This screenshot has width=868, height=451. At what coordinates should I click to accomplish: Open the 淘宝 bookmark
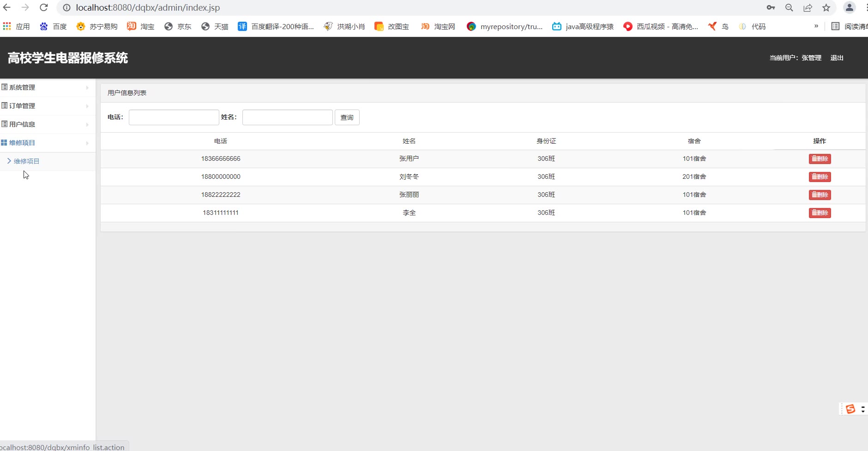pos(141,26)
